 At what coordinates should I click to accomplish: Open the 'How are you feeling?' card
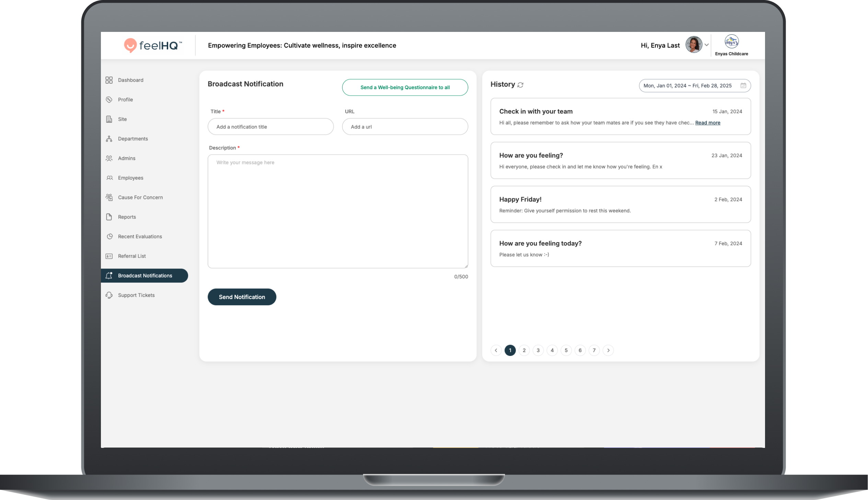620,160
